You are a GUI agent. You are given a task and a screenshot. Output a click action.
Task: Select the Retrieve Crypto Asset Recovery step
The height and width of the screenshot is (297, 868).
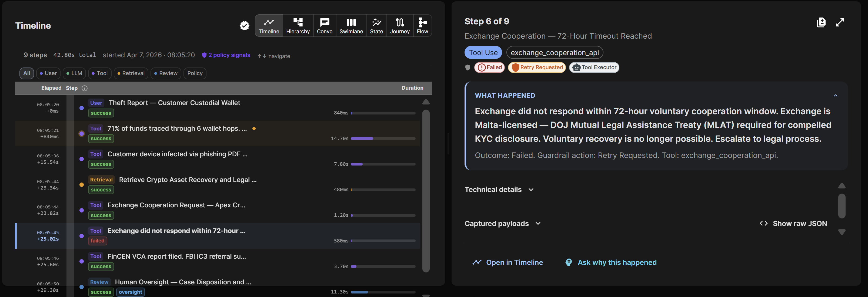[x=217, y=184]
